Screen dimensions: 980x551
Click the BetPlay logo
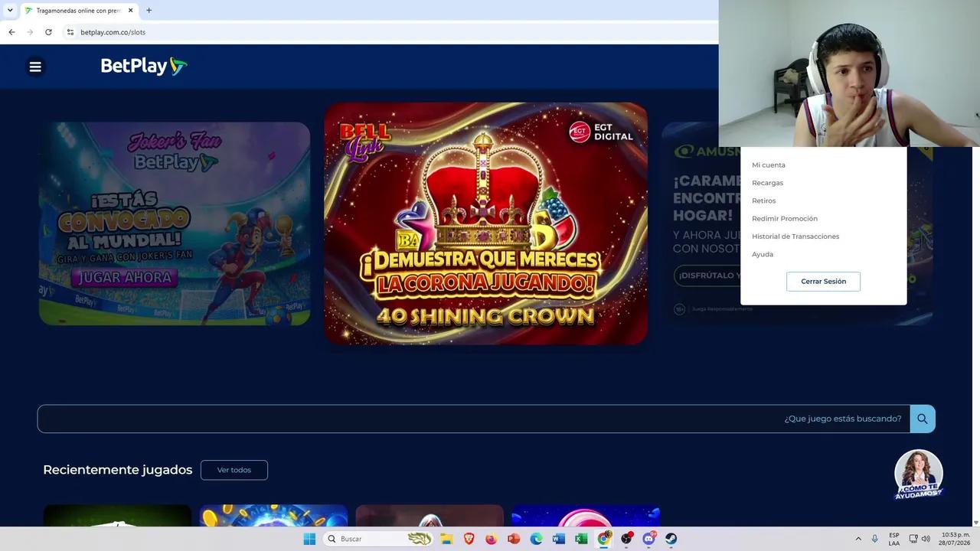pyautogui.click(x=144, y=67)
